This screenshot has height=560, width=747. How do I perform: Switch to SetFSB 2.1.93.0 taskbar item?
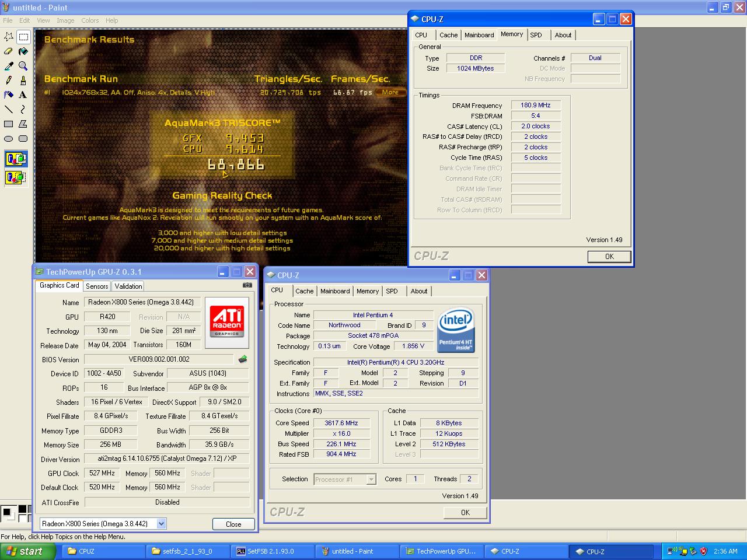tap(273, 551)
